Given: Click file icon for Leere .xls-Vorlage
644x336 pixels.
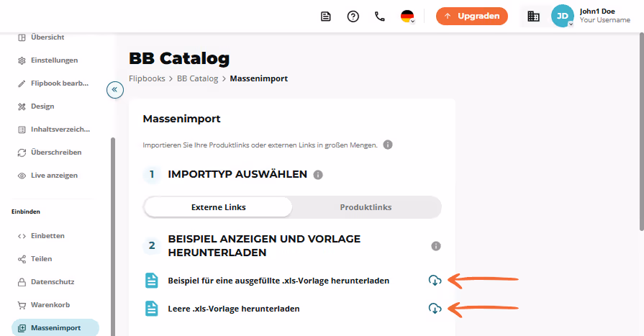Looking at the screenshot, I should point(152,309).
